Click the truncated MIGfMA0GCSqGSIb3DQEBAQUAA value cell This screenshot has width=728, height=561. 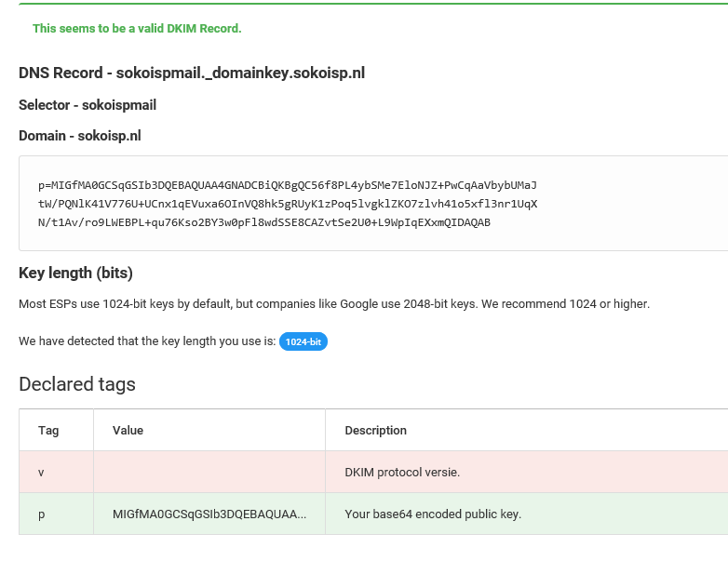coord(209,514)
